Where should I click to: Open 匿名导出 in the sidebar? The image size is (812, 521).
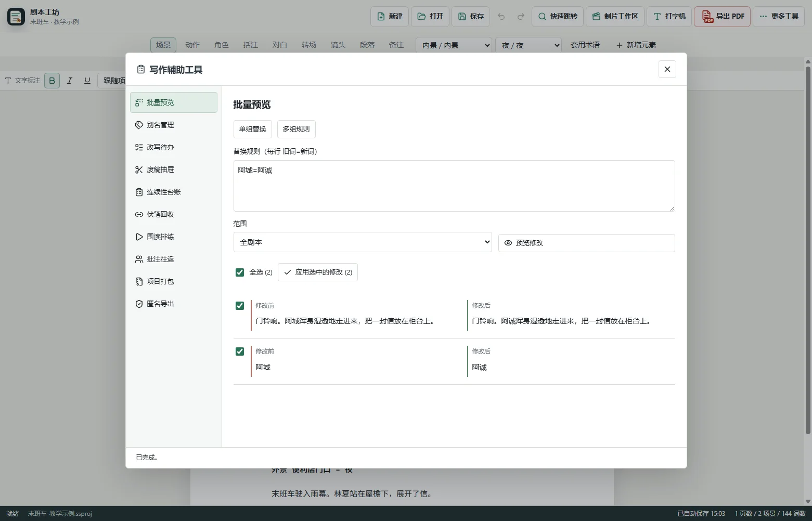click(x=174, y=304)
